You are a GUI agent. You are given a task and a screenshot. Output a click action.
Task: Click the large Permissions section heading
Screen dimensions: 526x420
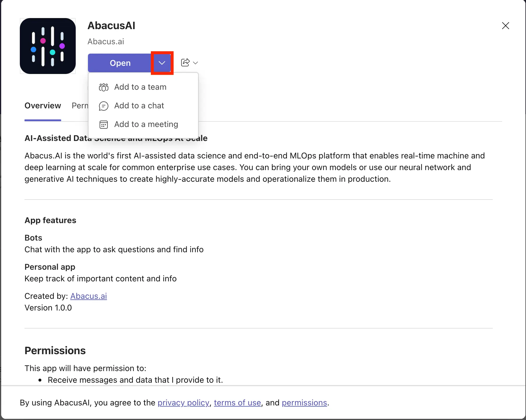pos(55,350)
